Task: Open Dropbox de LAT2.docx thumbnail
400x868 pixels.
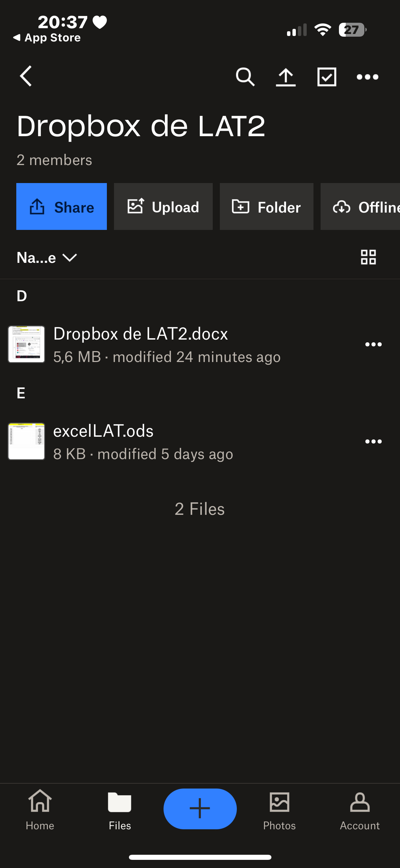Action: point(26,344)
